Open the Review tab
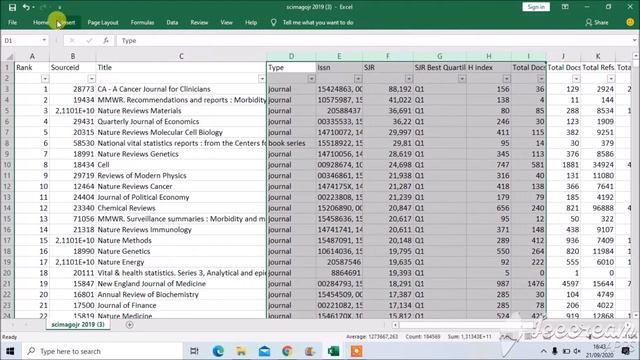This screenshot has width=640, height=360. tap(199, 22)
